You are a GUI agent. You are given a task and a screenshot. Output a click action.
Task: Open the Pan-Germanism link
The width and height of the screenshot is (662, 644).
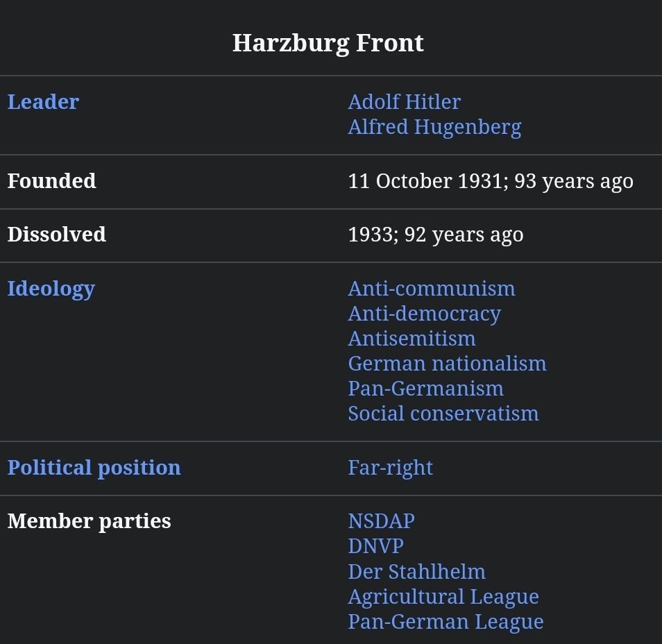(x=425, y=389)
